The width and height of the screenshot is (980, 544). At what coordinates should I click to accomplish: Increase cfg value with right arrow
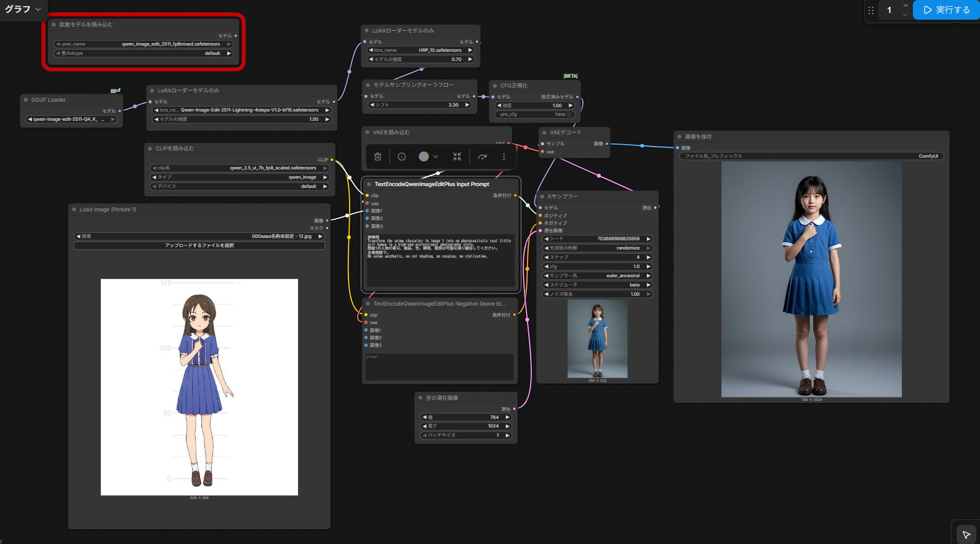(x=648, y=266)
